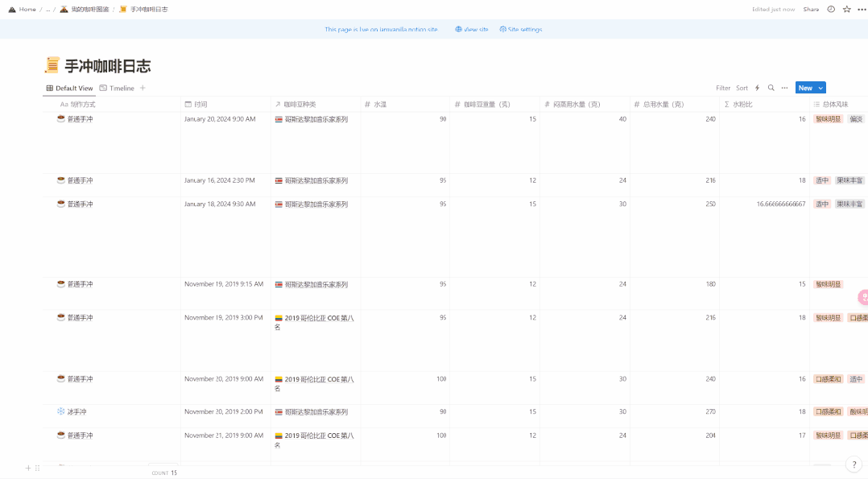Switch to the Timeline tab
Image resolution: width=868 pixels, height=479 pixels.
pos(117,88)
